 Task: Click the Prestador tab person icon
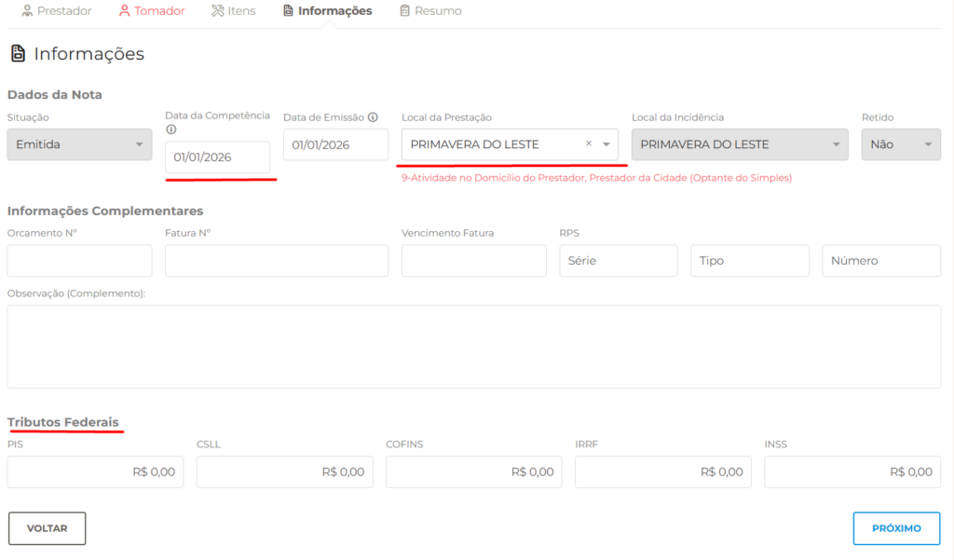pos(27,11)
